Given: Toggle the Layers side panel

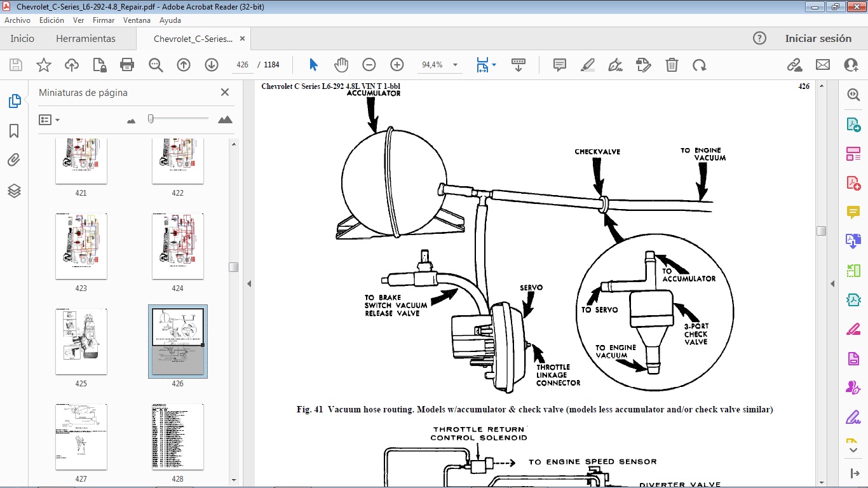Looking at the screenshot, I should (14, 191).
